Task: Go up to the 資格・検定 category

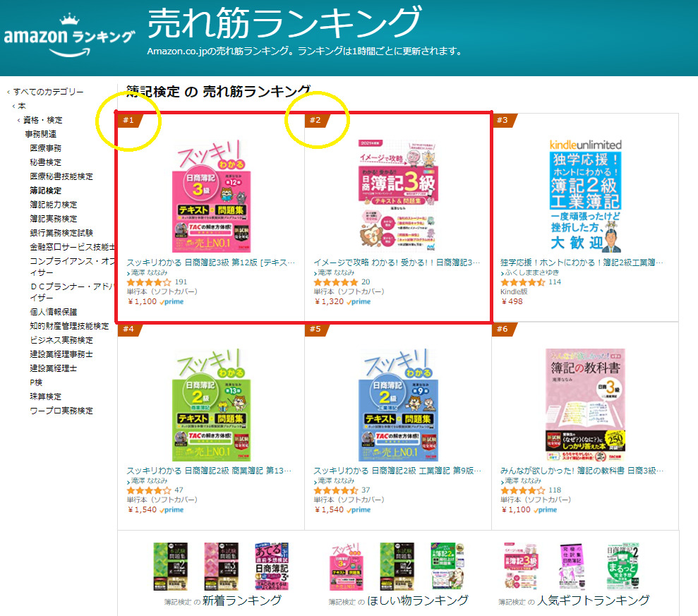Action: tap(43, 120)
